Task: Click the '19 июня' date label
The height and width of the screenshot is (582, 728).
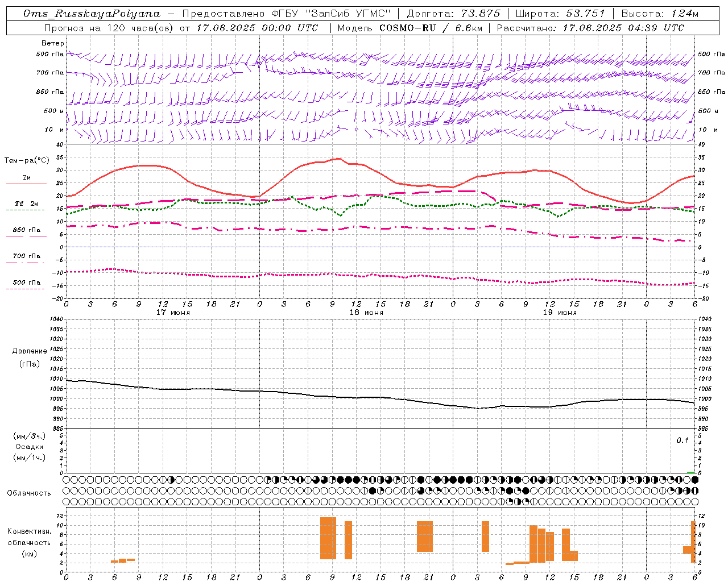Action: 560,313
